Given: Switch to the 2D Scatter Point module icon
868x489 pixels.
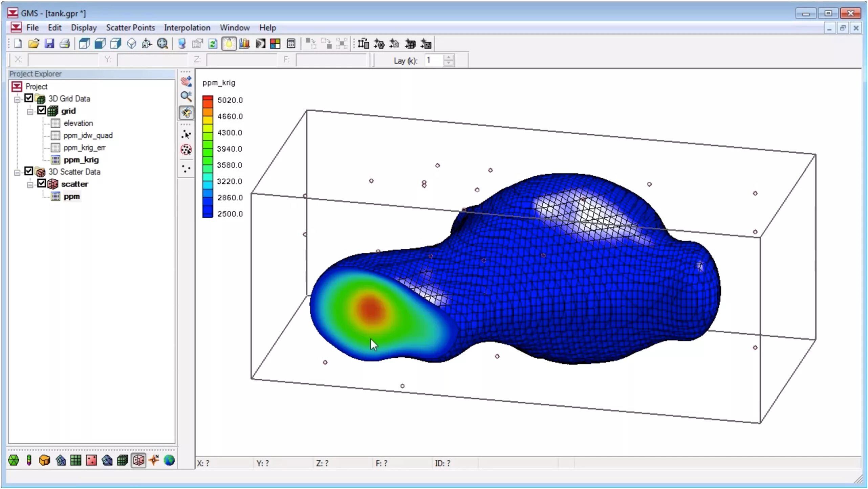Looking at the screenshot, I should tap(91, 461).
